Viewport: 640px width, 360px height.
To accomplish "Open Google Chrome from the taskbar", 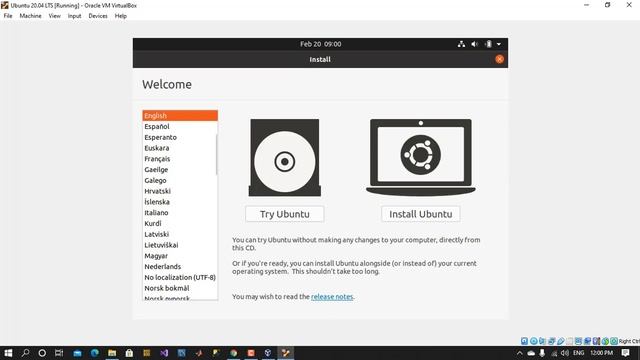I will [x=233, y=353].
